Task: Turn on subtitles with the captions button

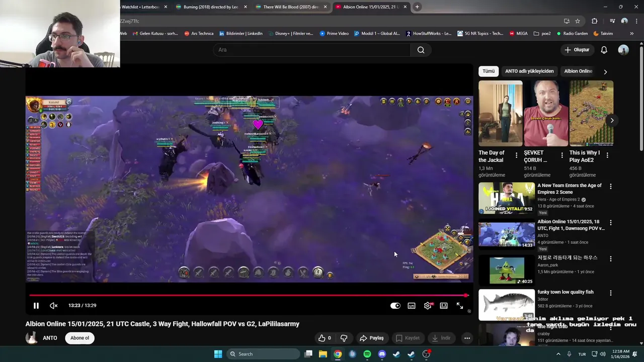Action: [412, 306]
